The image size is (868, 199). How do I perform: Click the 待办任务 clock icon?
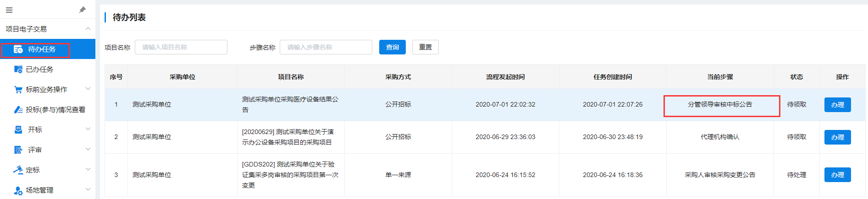(18, 49)
